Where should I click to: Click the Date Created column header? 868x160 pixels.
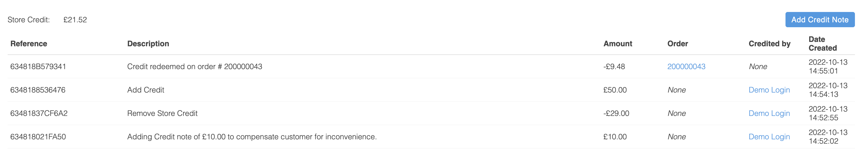click(x=823, y=44)
